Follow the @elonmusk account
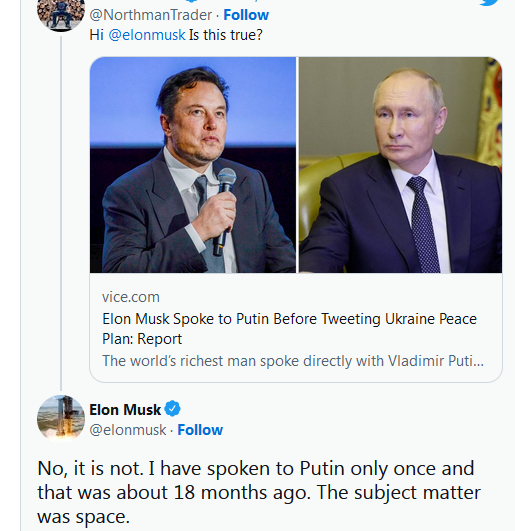515x531 pixels. point(200,430)
